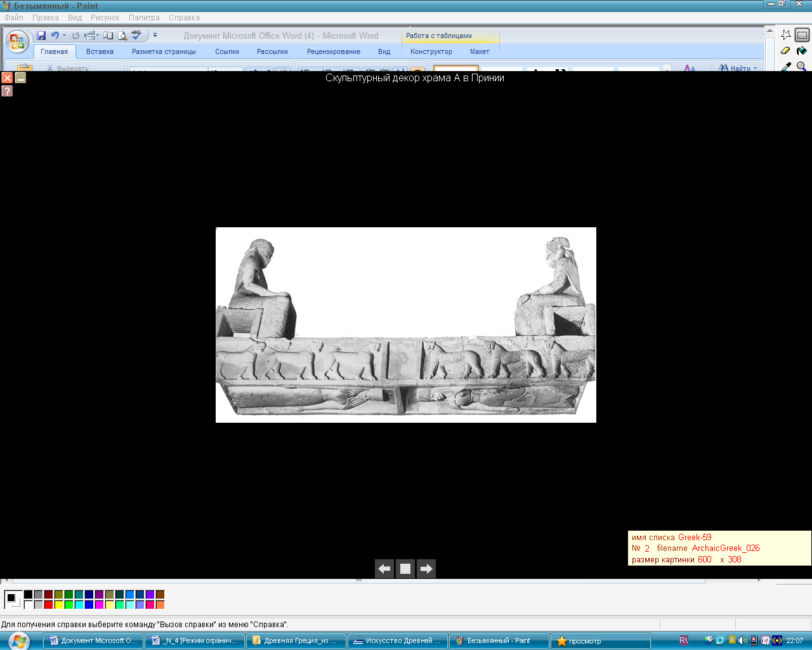Select the Magnifier tool in Paint
The height and width of the screenshot is (650, 812).
[x=802, y=65]
